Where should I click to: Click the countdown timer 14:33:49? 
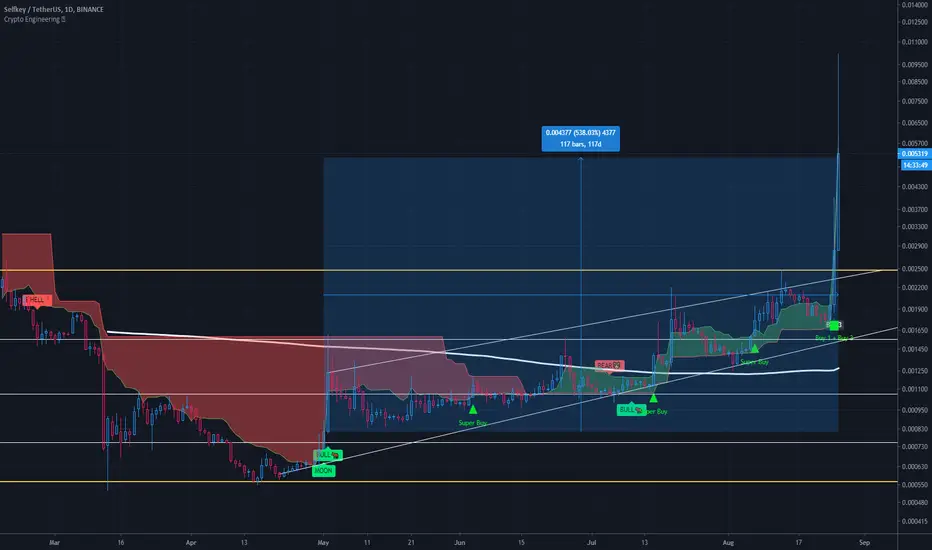[915, 165]
